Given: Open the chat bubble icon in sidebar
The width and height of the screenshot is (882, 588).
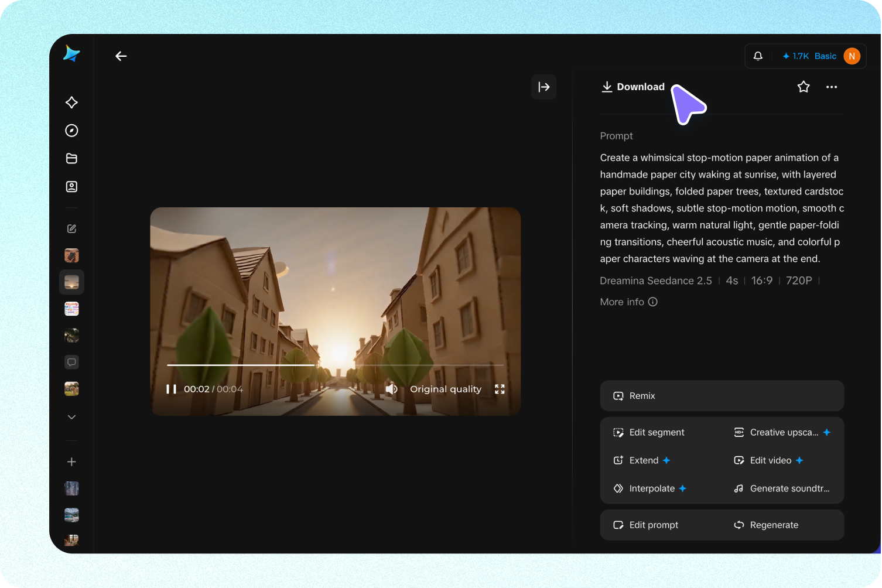Looking at the screenshot, I should pos(71,362).
